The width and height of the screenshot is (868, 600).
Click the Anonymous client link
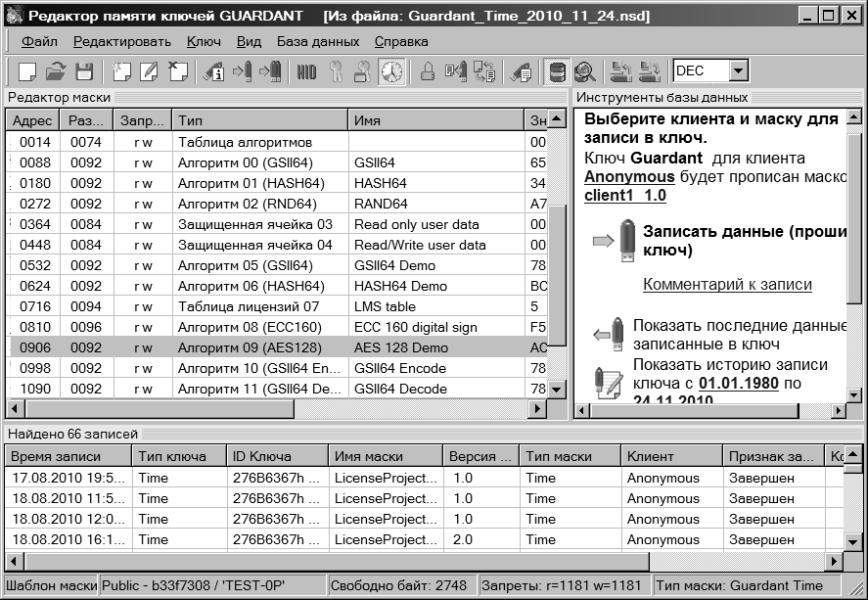[x=629, y=176]
